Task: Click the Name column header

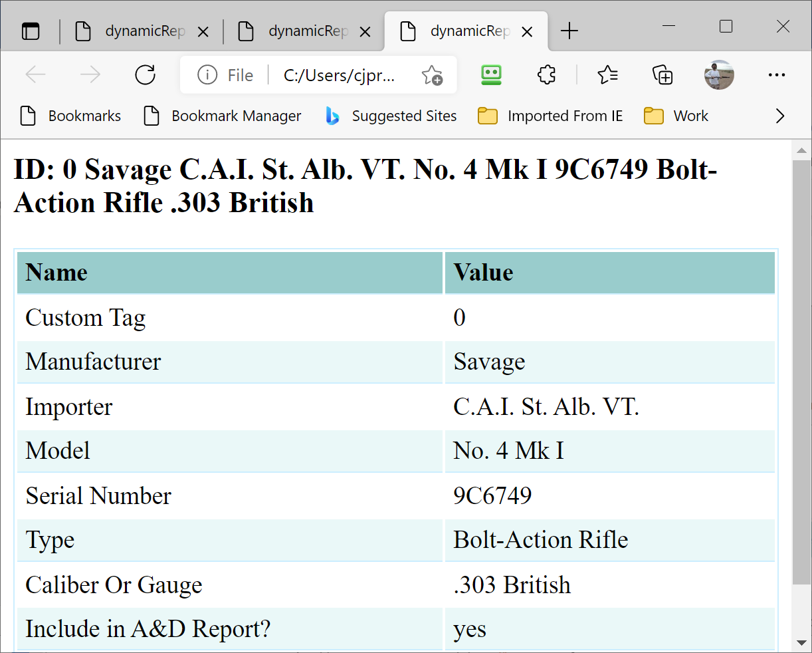Action: [x=230, y=273]
